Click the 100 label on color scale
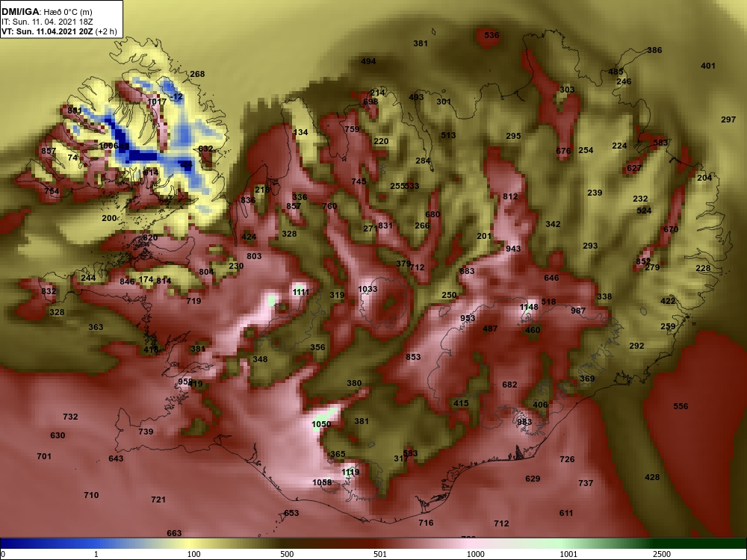This screenshot has width=747, height=560. 194,554
